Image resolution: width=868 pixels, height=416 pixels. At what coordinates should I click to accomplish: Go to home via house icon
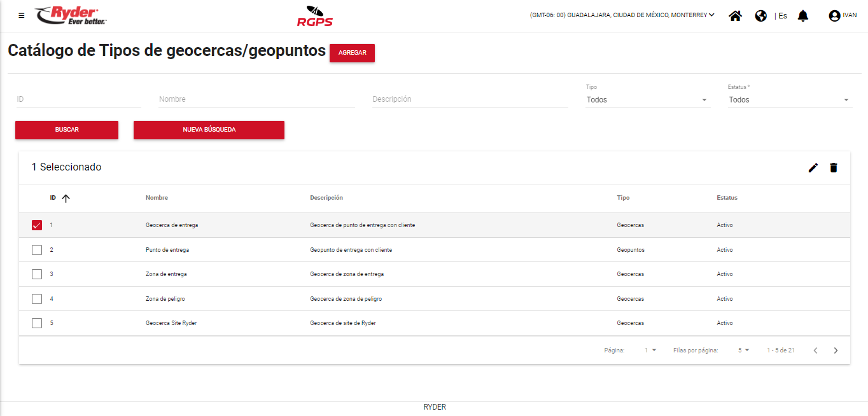(735, 16)
